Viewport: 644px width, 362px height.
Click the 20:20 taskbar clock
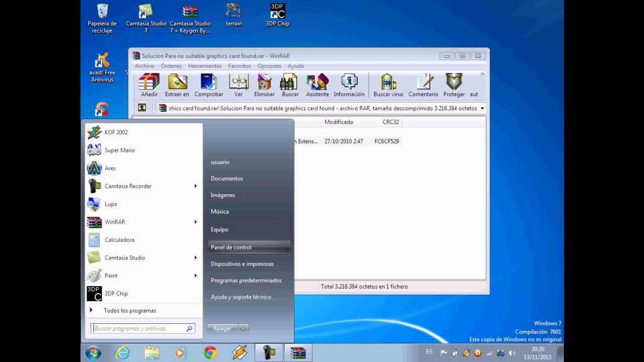point(537,349)
